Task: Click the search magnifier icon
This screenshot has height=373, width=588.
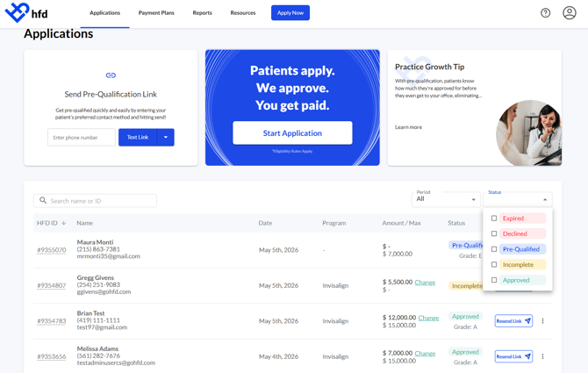Action: pyautogui.click(x=43, y=201)
